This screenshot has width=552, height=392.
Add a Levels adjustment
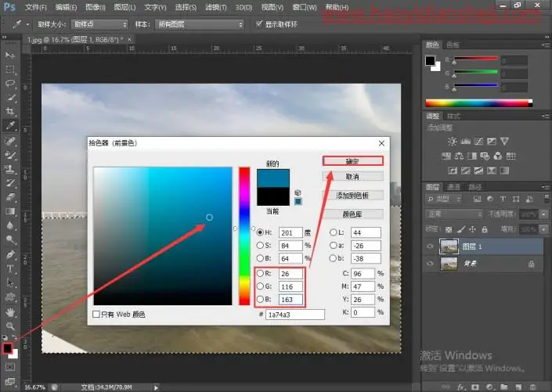coord(465,142)
